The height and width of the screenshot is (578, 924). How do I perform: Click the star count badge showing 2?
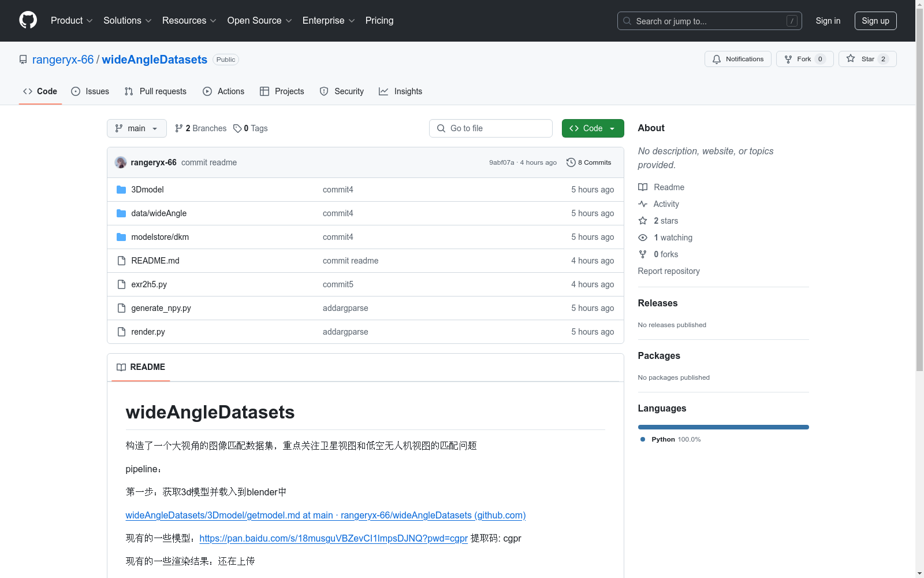[x=883, y=59]
